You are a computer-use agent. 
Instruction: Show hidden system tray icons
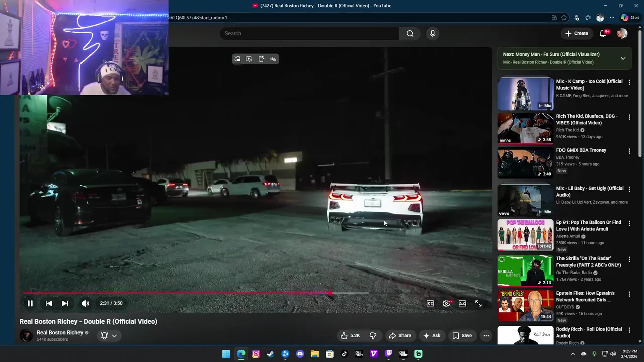[x=573, y=354]
